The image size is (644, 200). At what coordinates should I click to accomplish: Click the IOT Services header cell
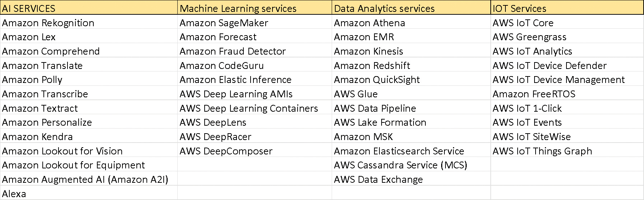point(519,8)
